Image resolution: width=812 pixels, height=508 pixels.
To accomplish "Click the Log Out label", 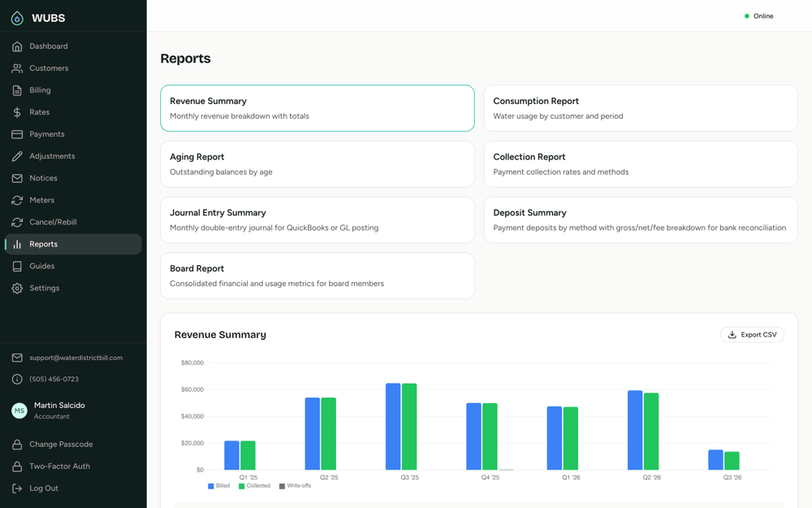I will pyautogui.click(x=44, y=488).
